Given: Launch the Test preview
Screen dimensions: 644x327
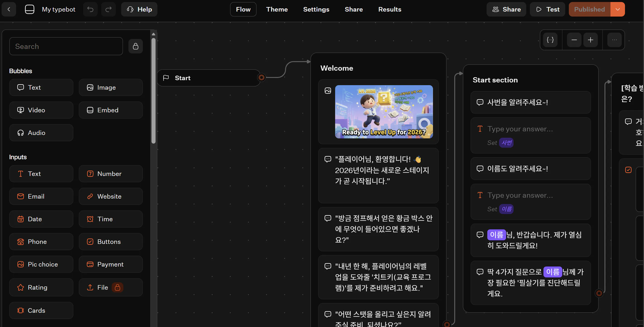Looking at the screenshot, I should [548, 9].
